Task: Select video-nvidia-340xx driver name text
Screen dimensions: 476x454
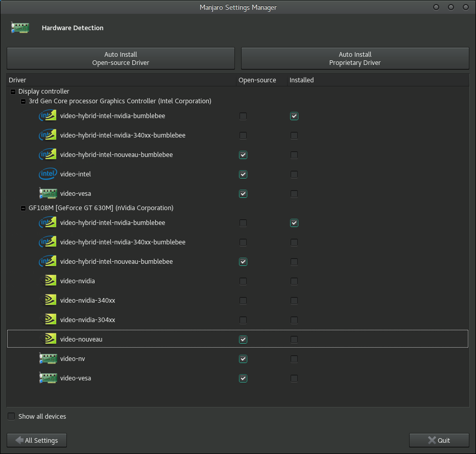Action: (x=87, y=300)
